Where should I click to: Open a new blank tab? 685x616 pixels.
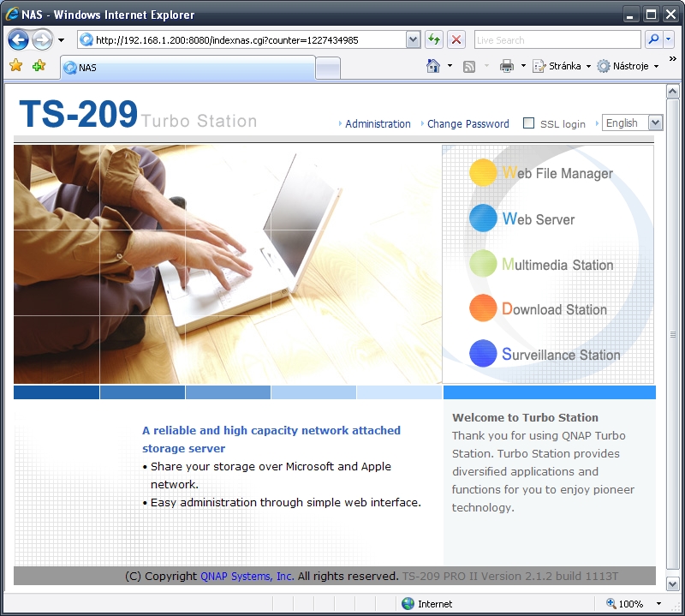tap(328, 69)
